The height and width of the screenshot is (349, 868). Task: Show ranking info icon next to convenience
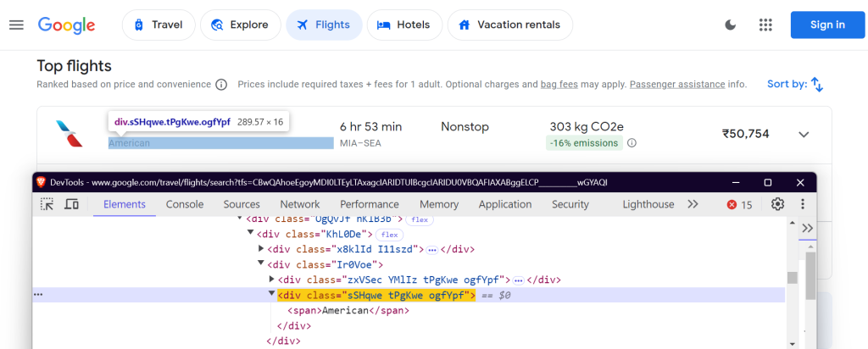(221, 85)
